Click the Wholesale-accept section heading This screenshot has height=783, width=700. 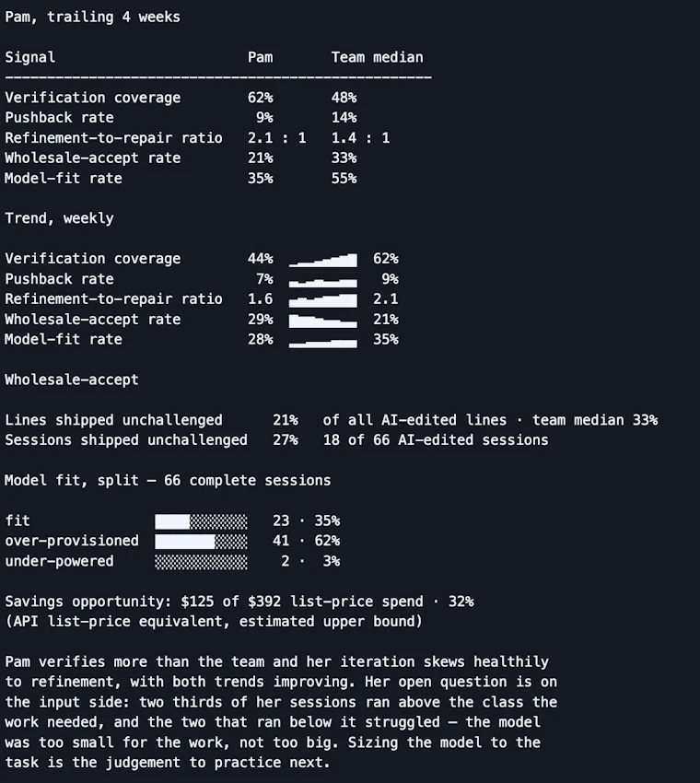pos(72,380)
